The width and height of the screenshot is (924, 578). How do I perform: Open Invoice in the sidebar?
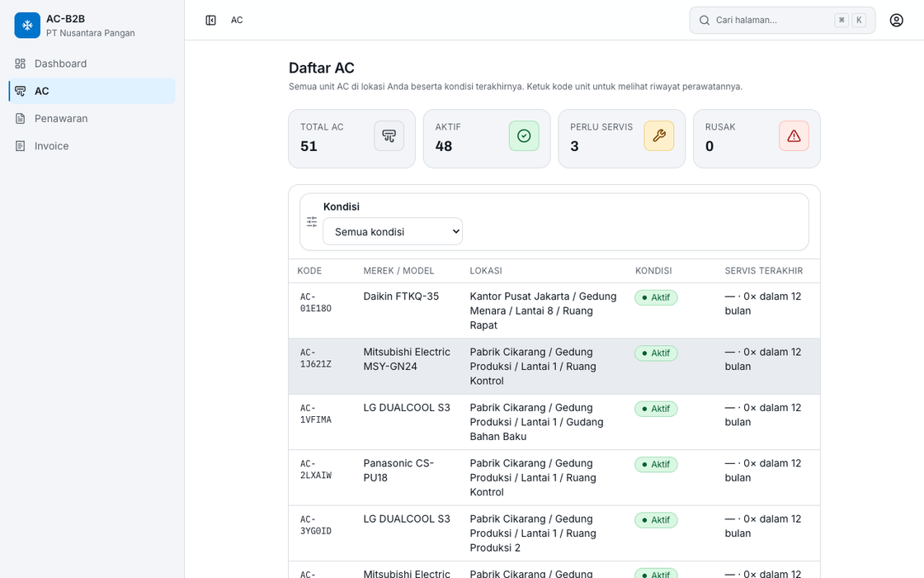(92, 146)
